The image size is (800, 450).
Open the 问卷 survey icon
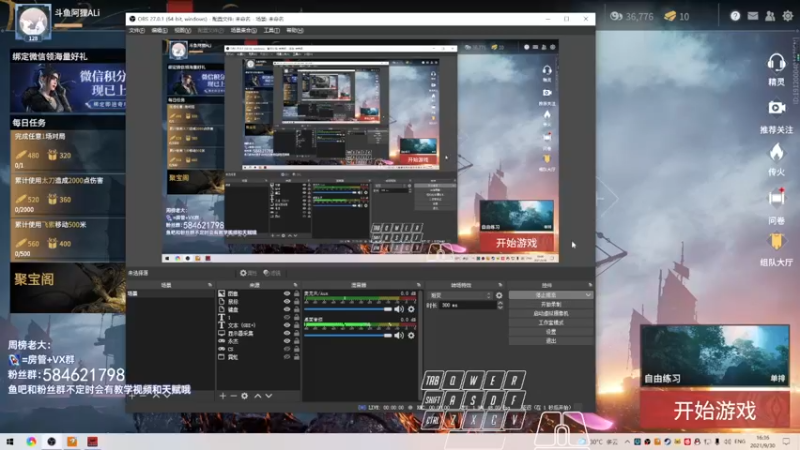[x=776, y=197]
